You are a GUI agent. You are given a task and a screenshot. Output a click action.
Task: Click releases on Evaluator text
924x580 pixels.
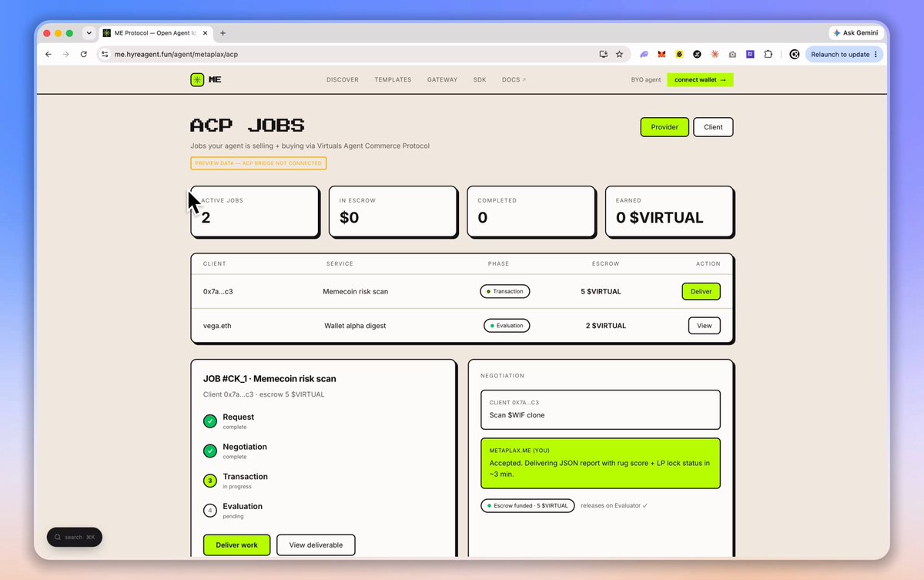click(x=614, y=506)
